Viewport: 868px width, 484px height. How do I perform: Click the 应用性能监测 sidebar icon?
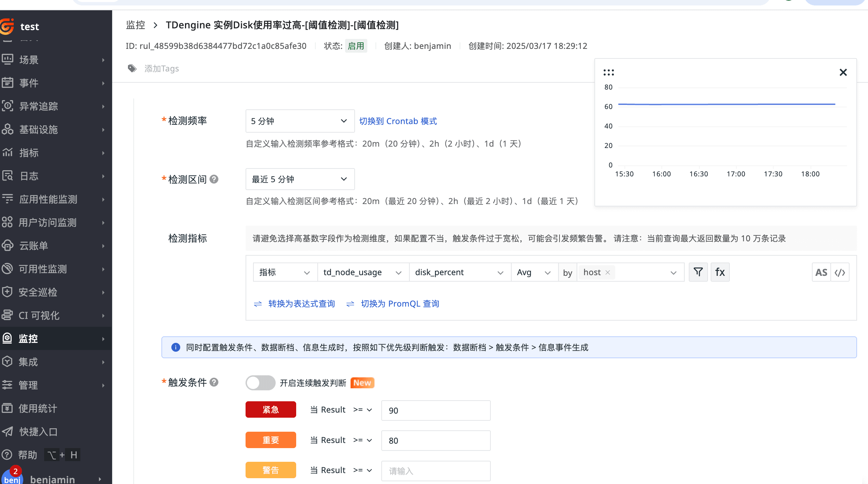coord(8,199)
